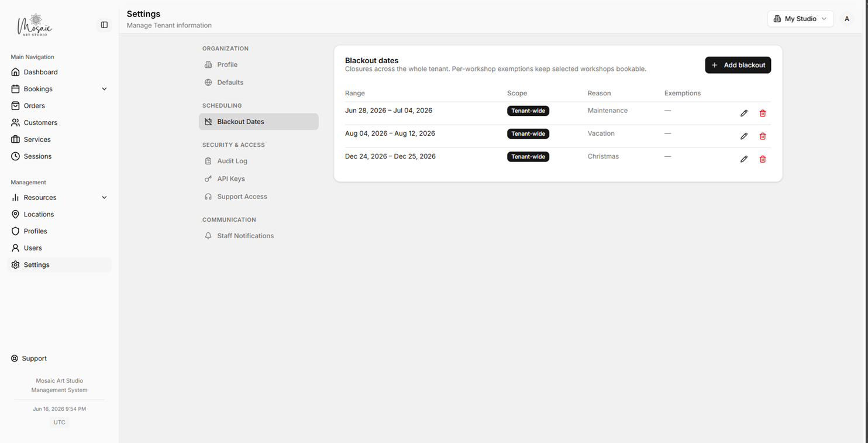Screen dimensions: 868x443
Task: Select the Organization Profile settings section
Action: tap(259, 64)
